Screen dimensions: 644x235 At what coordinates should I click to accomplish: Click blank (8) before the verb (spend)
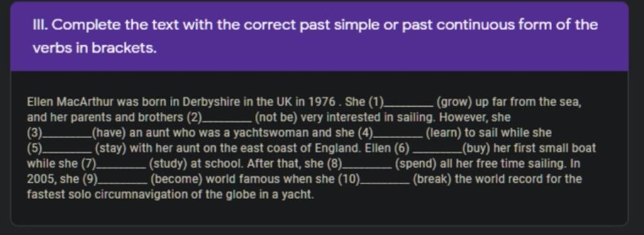[367, 167]
